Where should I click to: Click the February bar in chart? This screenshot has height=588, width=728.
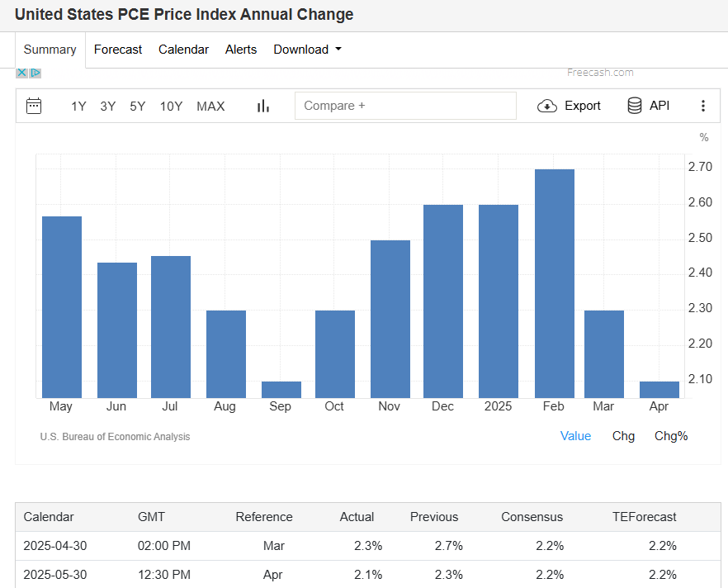tap(555, 283)
